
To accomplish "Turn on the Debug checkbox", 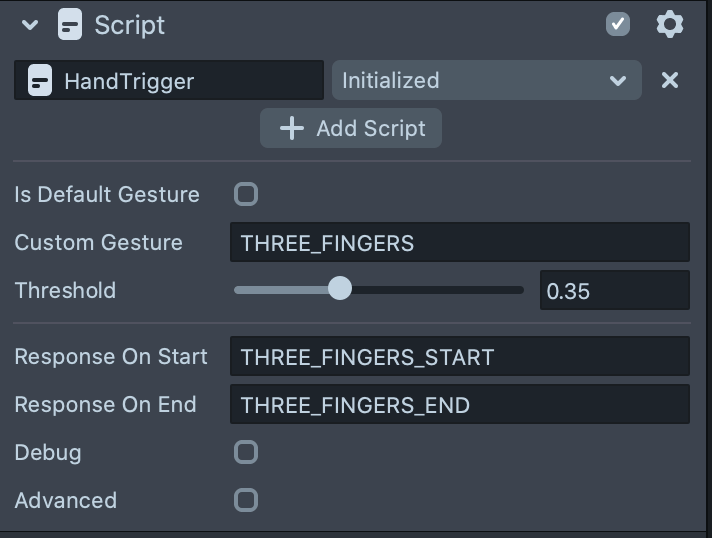I will click(246, 452).
